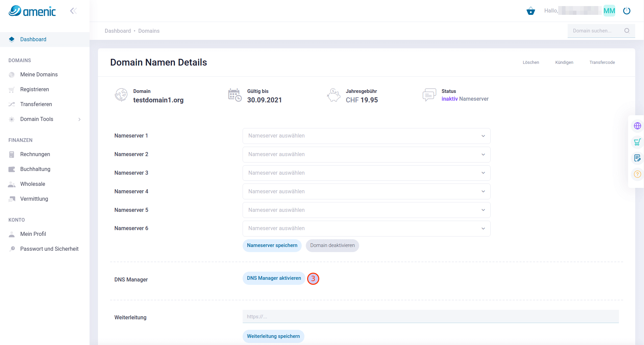This screenshot has height=345, width=644.
Task: Click Domain deaktivieren button
Action: 332,246
